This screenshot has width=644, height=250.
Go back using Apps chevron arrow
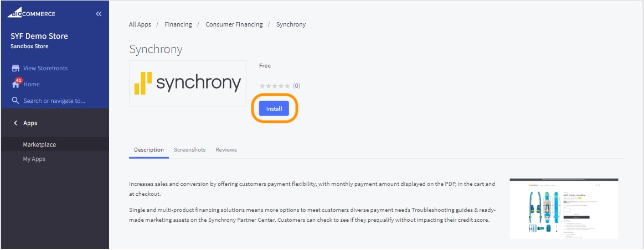pyautogui.click(x=16, y=123)
